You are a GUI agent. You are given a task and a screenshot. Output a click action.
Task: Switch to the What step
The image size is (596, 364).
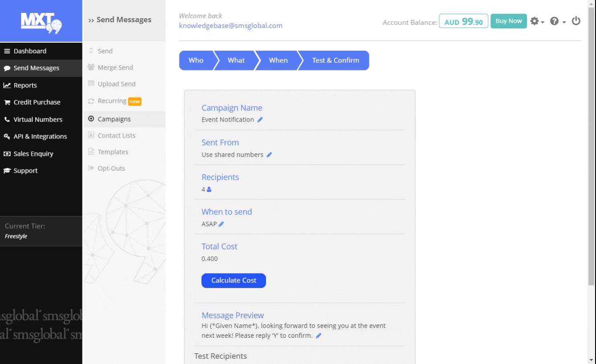pyautogui.click(x=236, y=61)
